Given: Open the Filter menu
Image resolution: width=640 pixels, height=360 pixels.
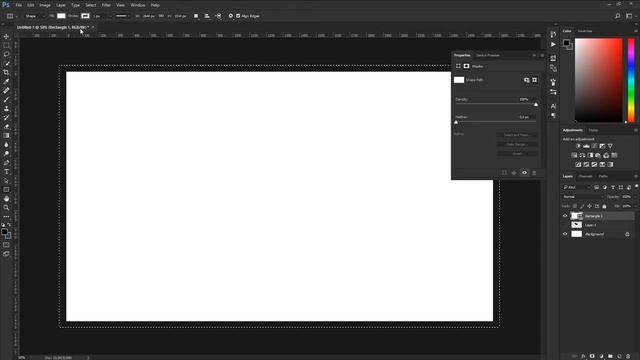Looking at the screenshot, I should point(106,5).
